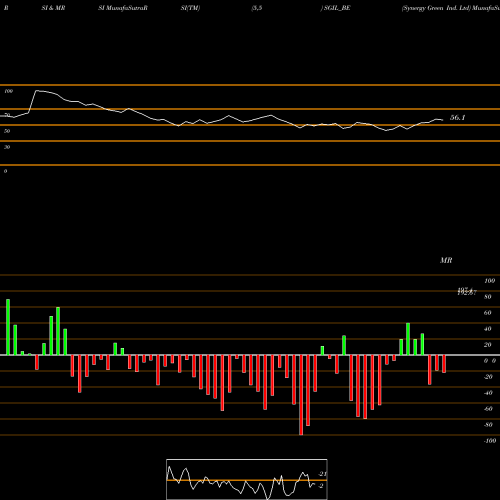This screenshot has height=500, width=500.
Task: Click the -100 label on MR axis
Action: click(490, 441)
